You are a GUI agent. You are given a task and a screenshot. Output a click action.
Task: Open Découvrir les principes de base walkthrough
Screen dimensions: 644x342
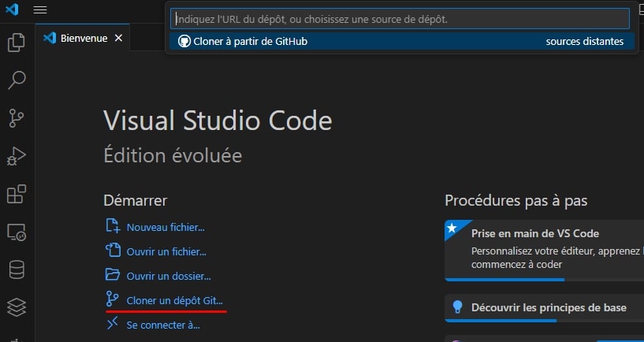tap(544, 307)
